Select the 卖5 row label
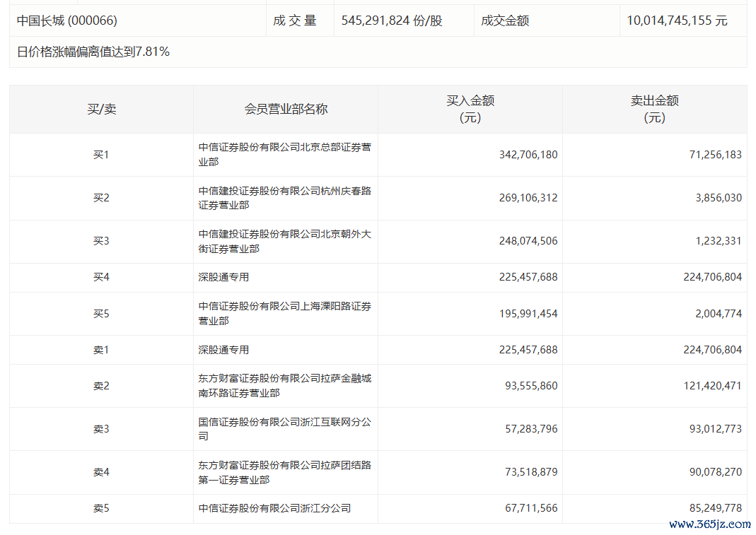The width and height of the screenshot is (756, 535). (101, 508)
